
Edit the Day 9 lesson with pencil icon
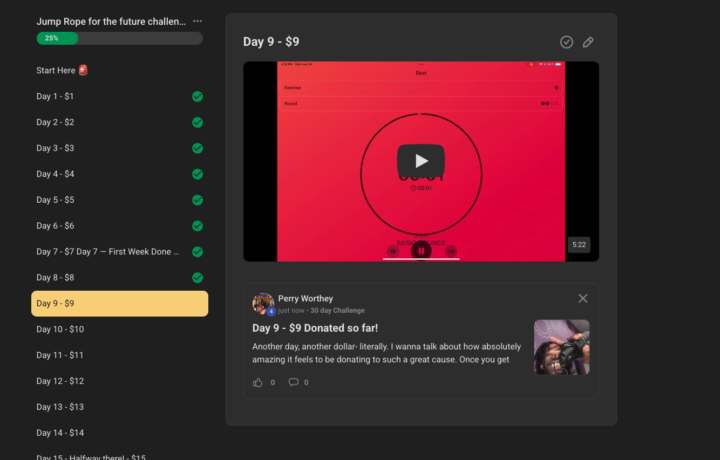tap(588, 42)
